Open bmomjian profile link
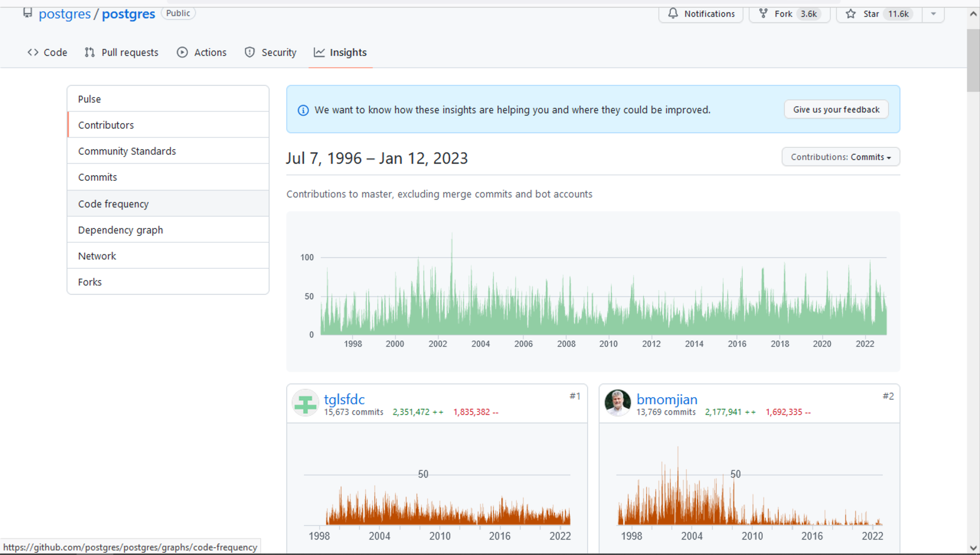The image size is (980, 555). pyautogui.click(x=667, y=399)
